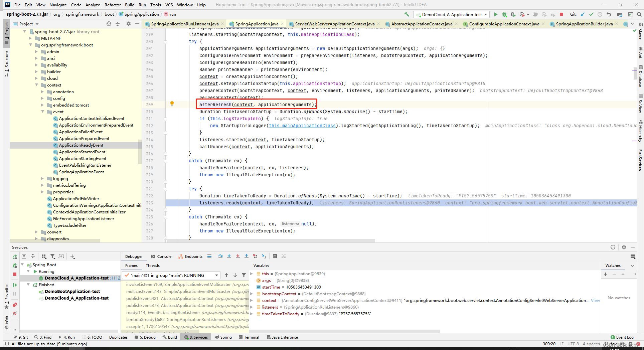
Task: Open the Project view mode dropdown
Action: (x=37, y=24)
